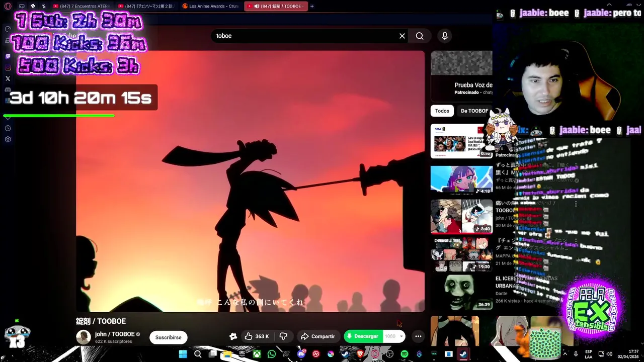The width and height of the screenshot is (644, 362).
Task: Dislike the video with the thumbs-down
Action: (283, 336)
